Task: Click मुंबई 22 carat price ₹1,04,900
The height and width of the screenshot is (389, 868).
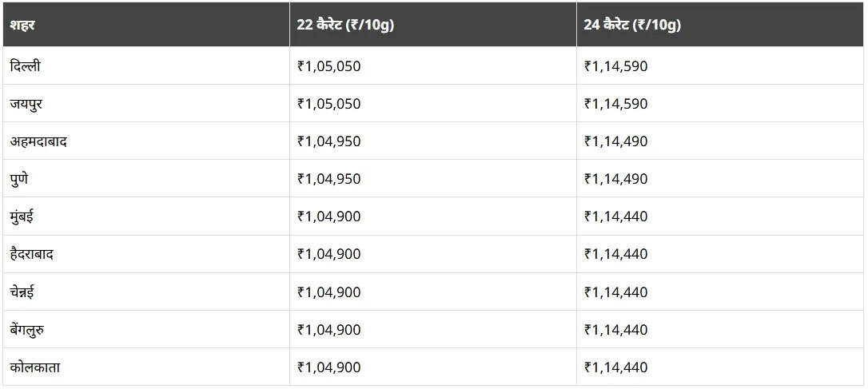Action: (328, 217)
